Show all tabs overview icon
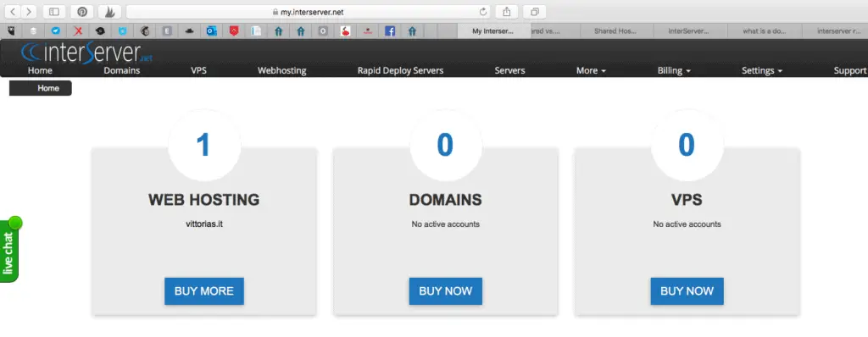Viewport: 868px width, 337px height. coord(535,12)
